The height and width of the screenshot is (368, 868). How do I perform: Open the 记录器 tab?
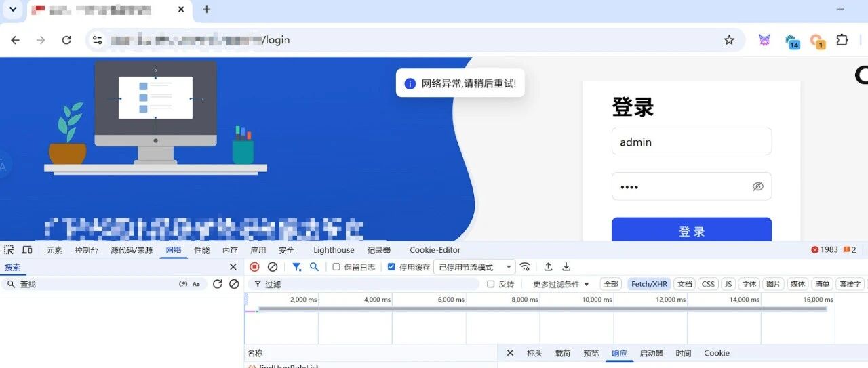coord(379,250)
